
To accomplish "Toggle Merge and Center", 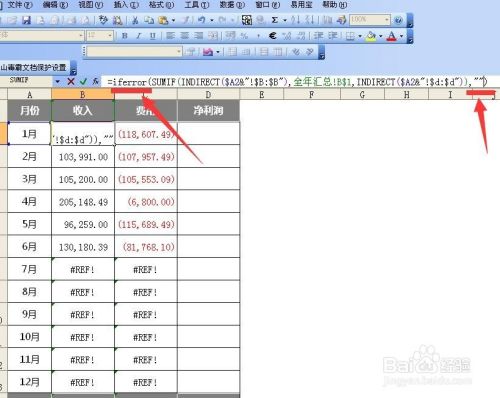I will click(x=213, y=35).
